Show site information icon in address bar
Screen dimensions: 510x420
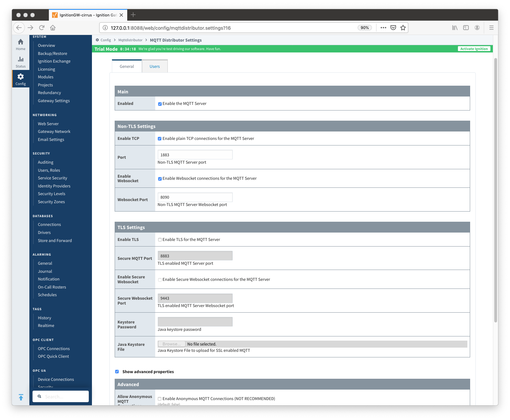tap(105, 28)
